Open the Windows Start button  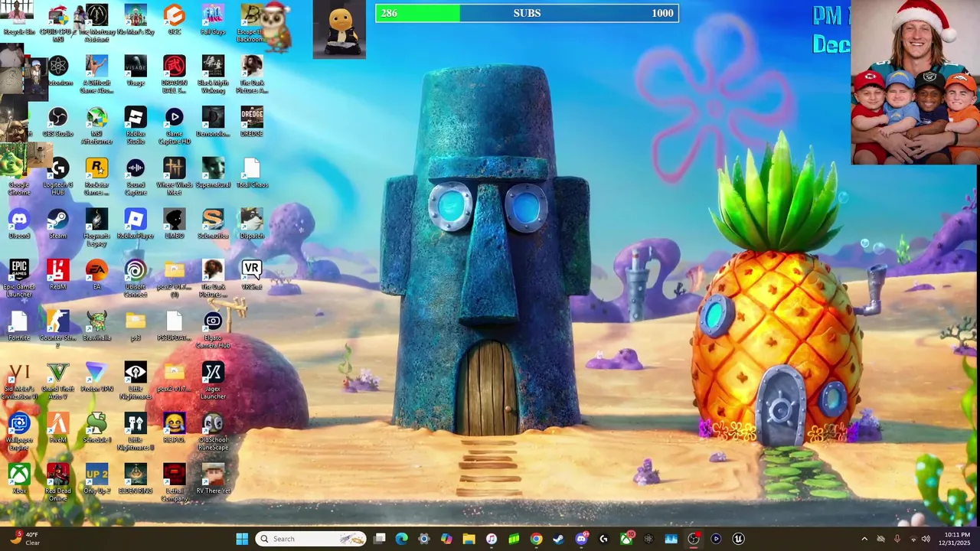[x=242, y=539]
